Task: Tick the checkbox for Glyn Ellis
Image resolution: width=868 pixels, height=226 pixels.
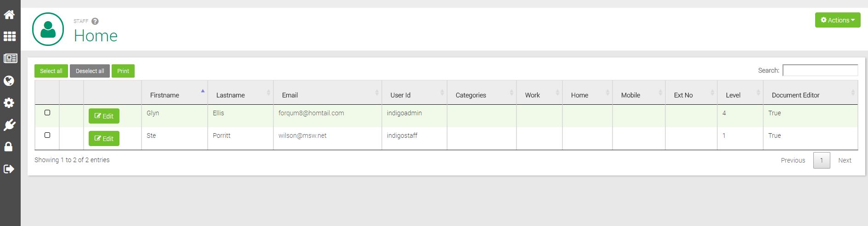Action: coord(47,113)
